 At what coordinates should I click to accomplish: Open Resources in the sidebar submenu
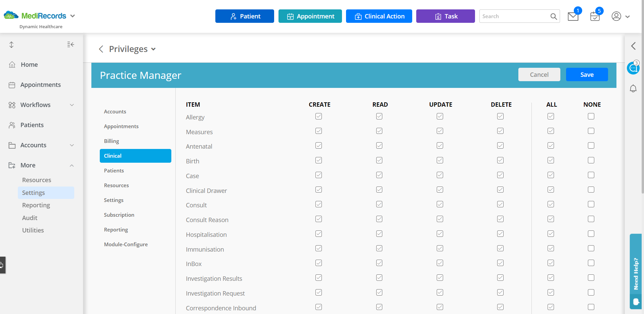coord(37,180)
